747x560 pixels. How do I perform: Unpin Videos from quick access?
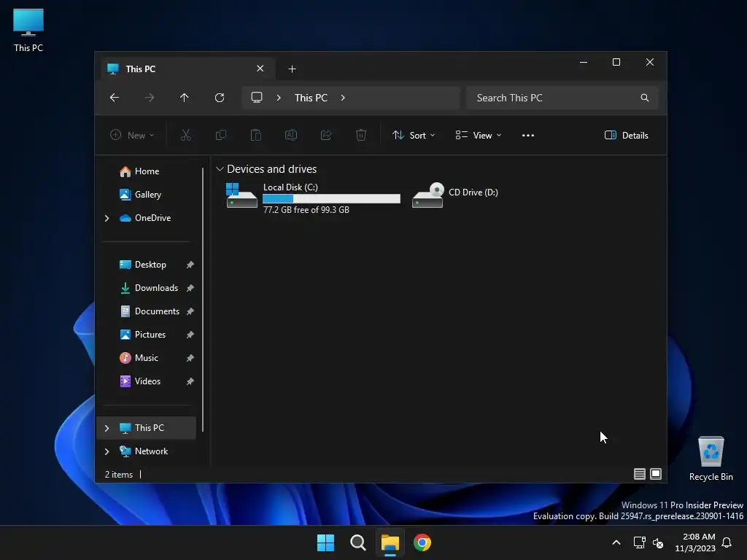[x=190, y=381]
